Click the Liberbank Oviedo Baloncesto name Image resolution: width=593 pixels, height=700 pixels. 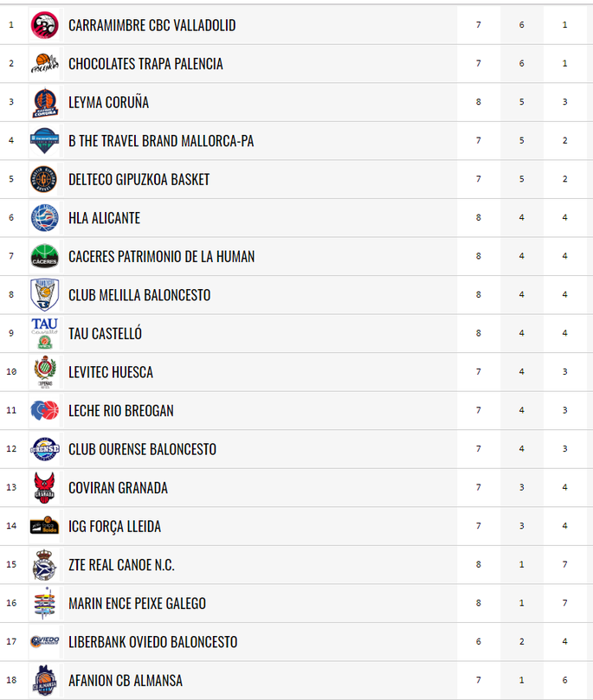tap(152, 642)
